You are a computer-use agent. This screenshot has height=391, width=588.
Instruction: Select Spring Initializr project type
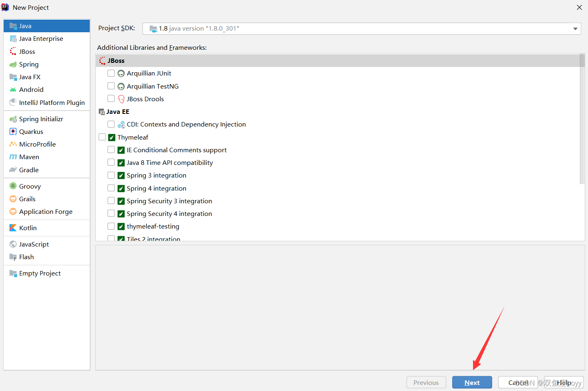[47, 119]
